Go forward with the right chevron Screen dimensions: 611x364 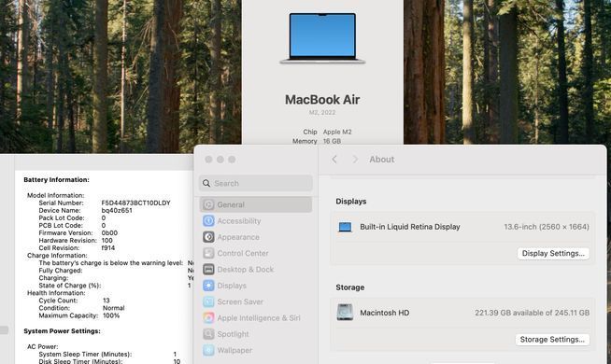point(355,160)
